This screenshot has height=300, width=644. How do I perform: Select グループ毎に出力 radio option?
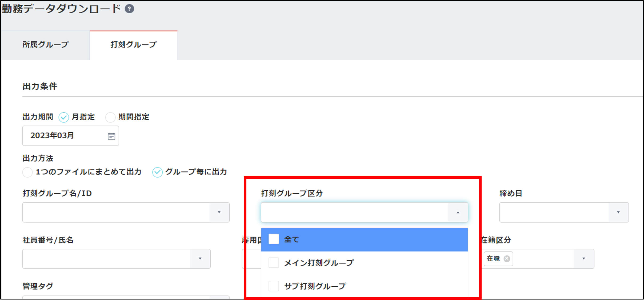click(157, 172)
